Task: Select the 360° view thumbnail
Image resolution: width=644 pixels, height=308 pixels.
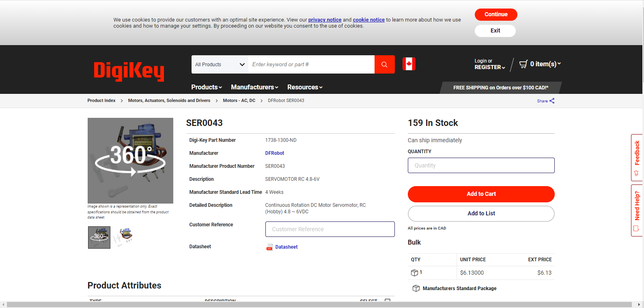Action: [99, 237]
